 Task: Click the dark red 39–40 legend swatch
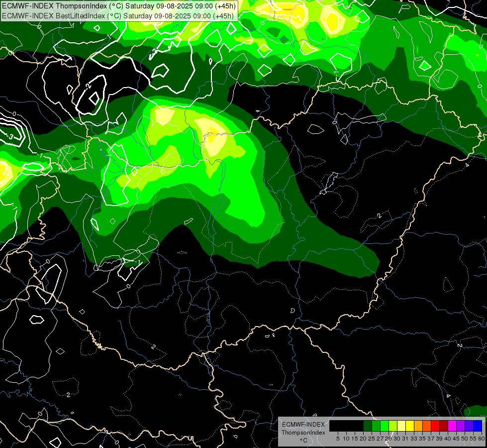(x=444, y=426)
